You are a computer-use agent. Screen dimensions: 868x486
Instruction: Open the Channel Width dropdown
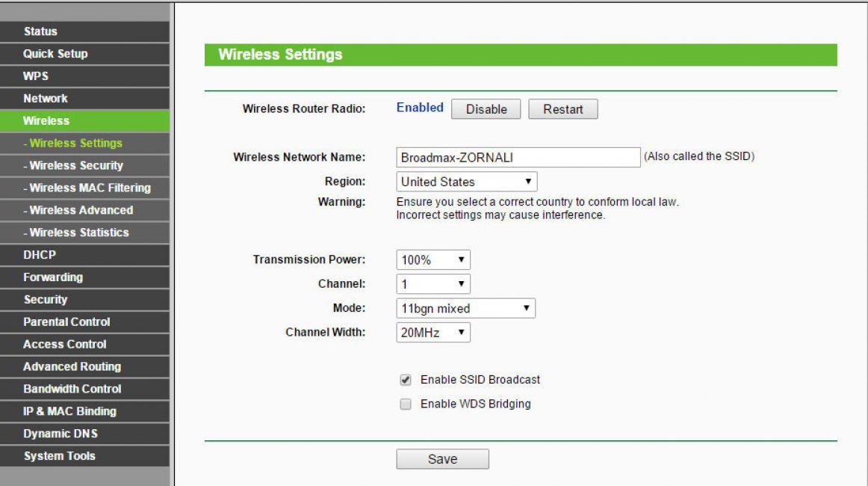[433, 333]
